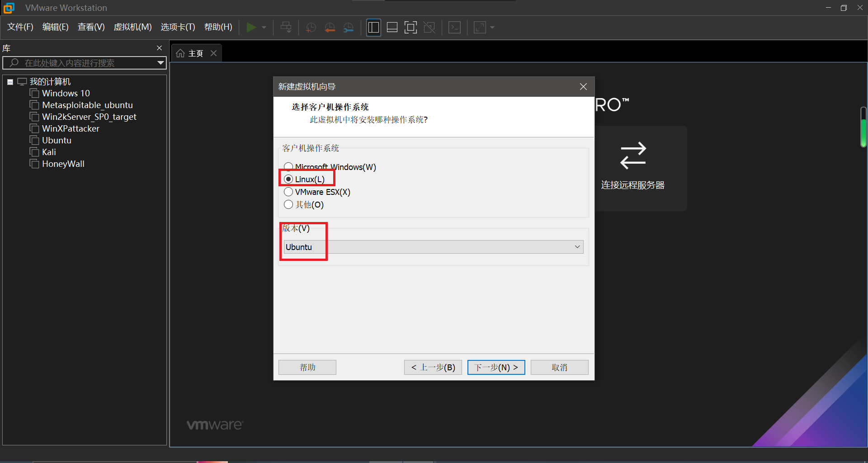Close the 新建虚拟机向导 dialog
This screenshot has width=868, height=463.
(584, 87)
